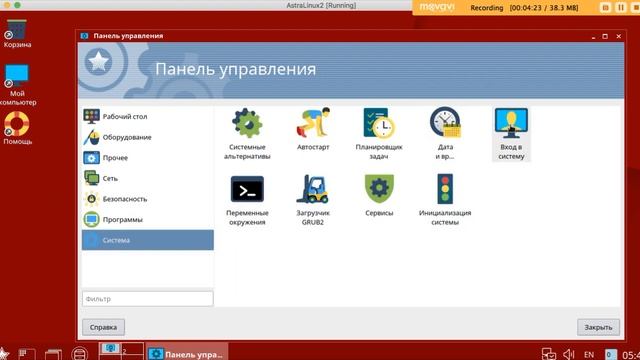Image resolution: width=640 pixels, height=360 pixels.
Task: Select the Оборудование category
Action: [x=147, y=137]
